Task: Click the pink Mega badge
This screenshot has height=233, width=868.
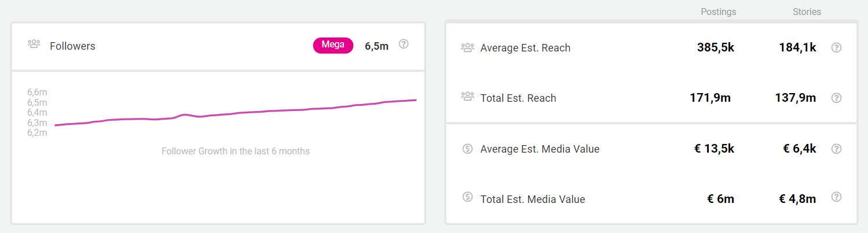Action: [333, 45]
